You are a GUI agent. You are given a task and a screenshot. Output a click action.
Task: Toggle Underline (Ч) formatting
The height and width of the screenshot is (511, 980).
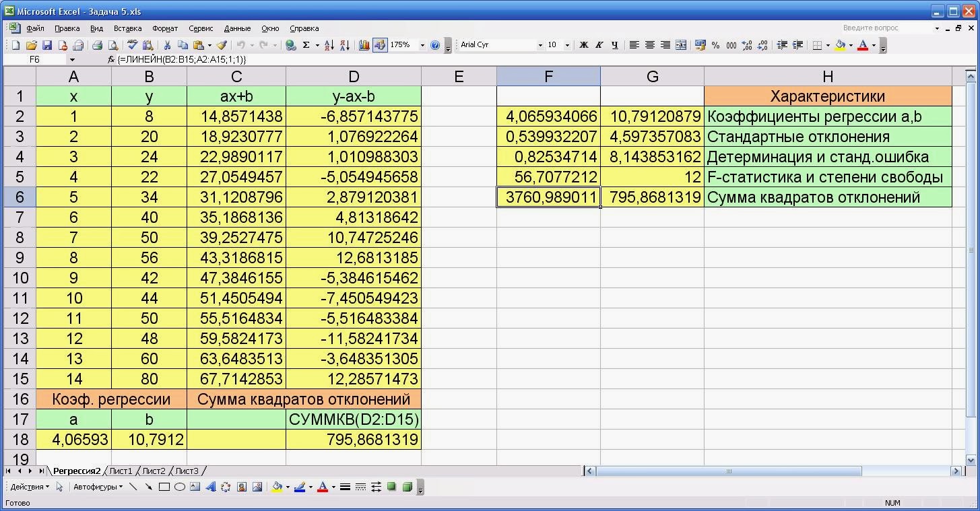coord(615,45)
